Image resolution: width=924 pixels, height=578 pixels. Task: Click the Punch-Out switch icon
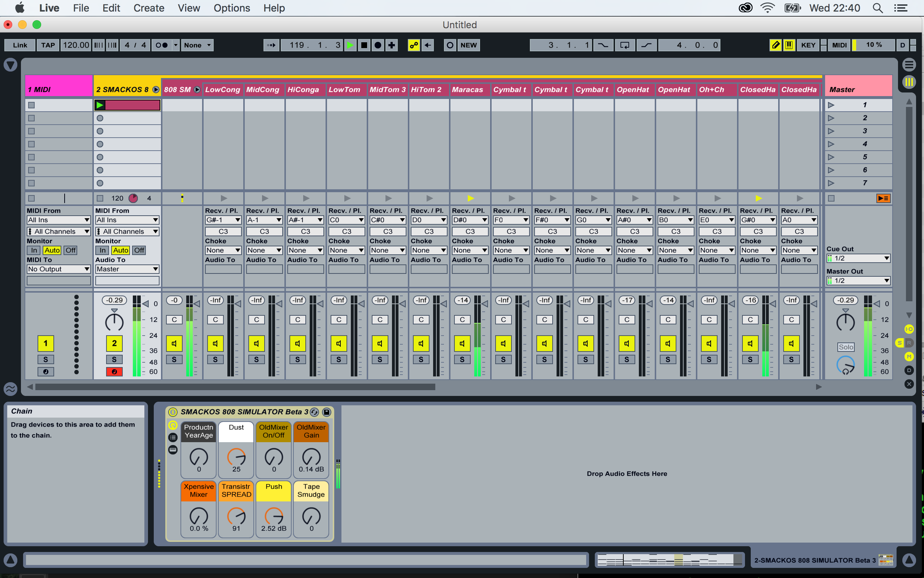(646, 45)
